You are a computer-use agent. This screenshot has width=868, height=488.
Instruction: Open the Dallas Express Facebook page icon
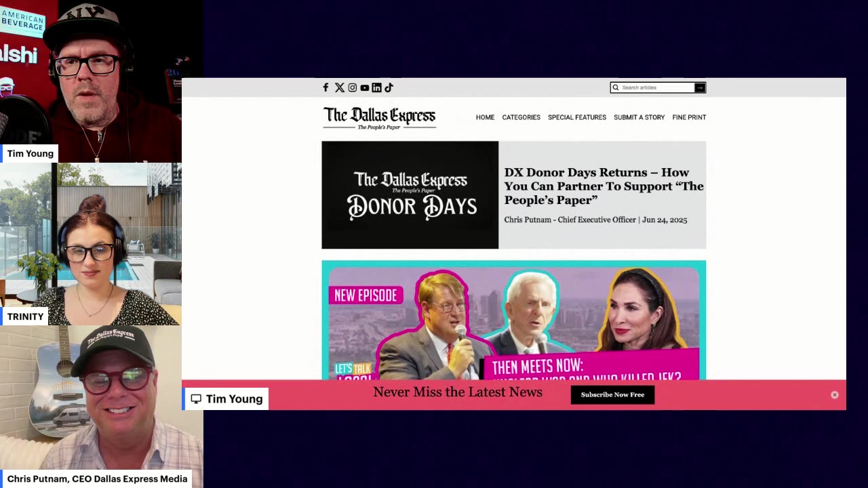(x=325, y=87)
